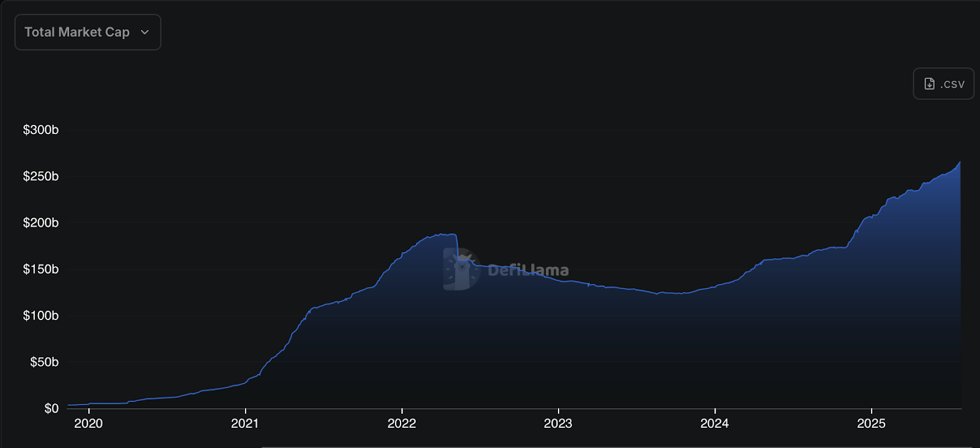
Task: Click the $100b y-axis label
Action: click(x=40, y=316)
